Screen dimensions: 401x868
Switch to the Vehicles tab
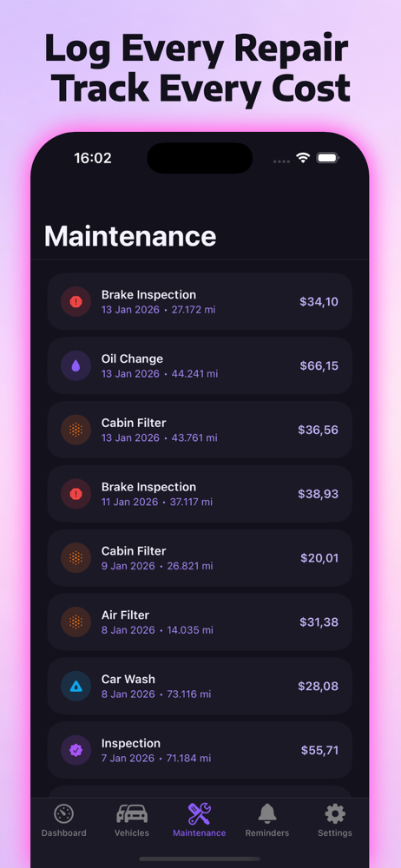132,820
